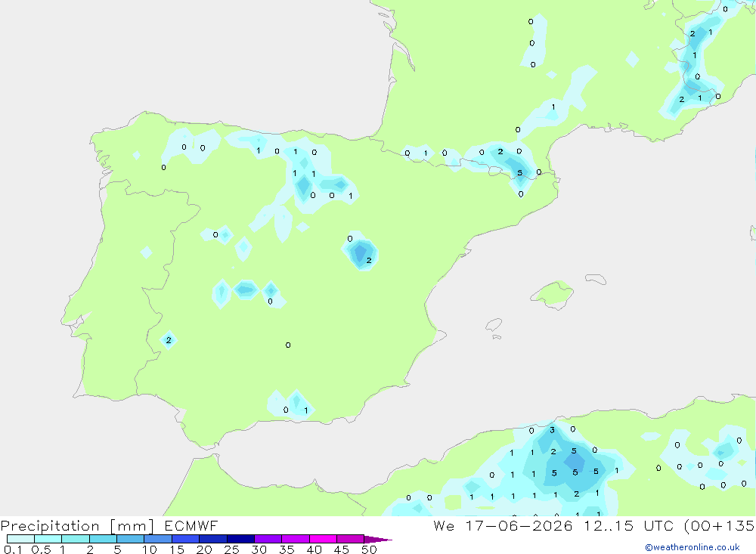Select the 'ECMWF' model label
This screenshot has height=554, width=756.
point(191,525)
